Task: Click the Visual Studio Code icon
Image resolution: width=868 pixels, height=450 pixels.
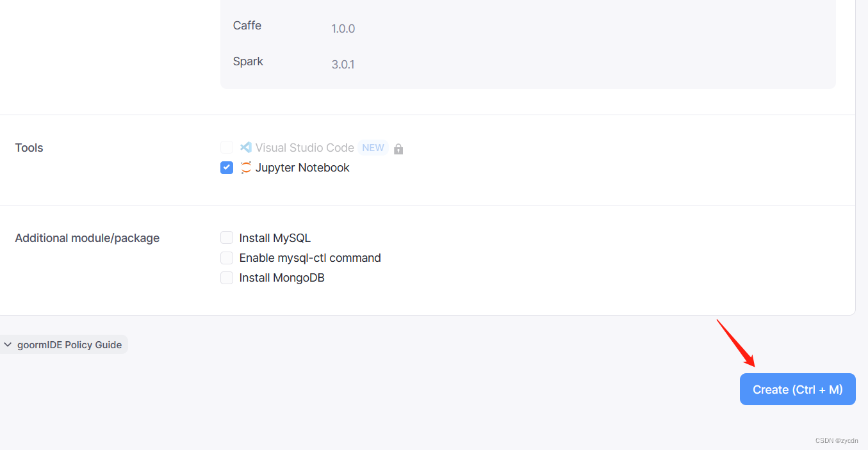Action: point(246,147)
